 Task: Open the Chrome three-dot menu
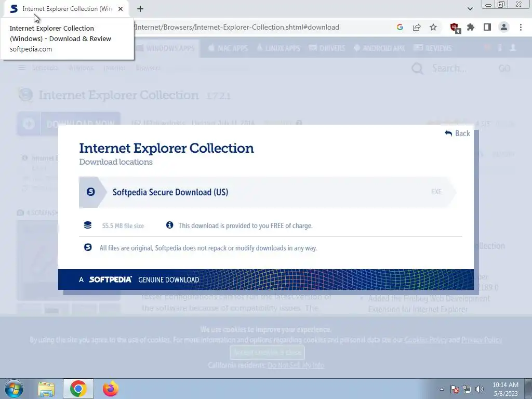click(x=521, y=27)
